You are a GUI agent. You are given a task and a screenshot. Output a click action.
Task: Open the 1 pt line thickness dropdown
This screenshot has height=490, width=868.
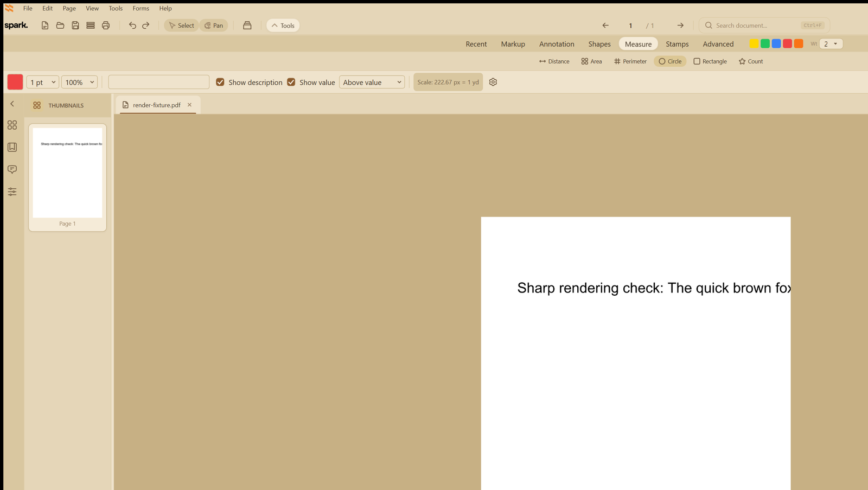point(42,82)
